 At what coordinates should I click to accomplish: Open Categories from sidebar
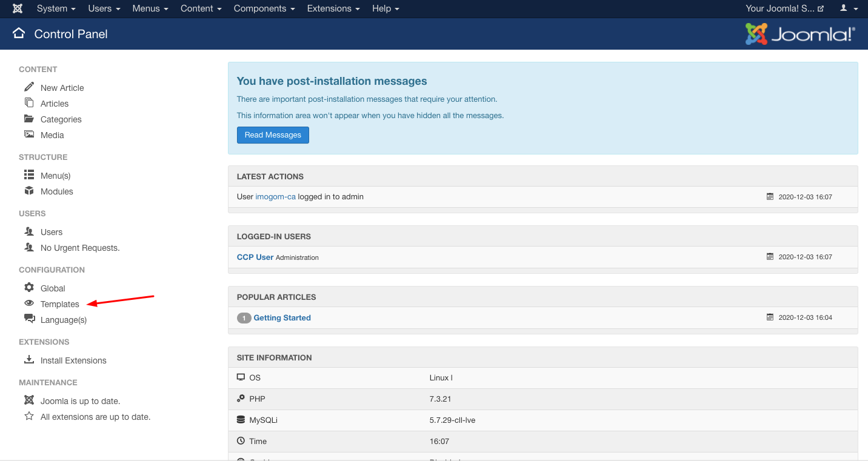coord(61,119)
